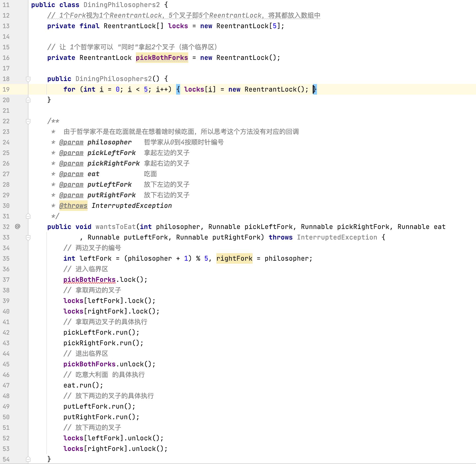This screenshot has height=464, width=476.
Task: Click the highlighted @throws Javadoc tag
Action: point(73,206)
